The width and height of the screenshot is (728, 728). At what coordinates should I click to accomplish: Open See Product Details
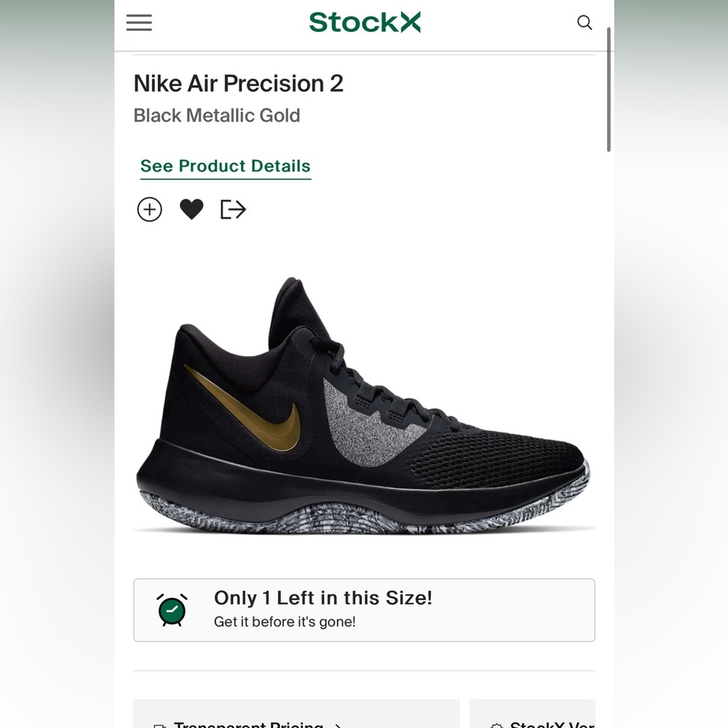pos(226,166)
